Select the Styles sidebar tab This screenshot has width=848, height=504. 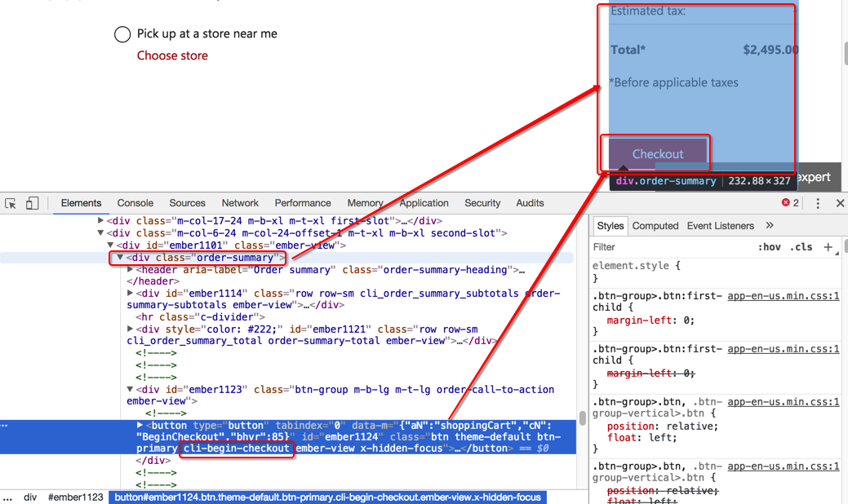click(x=610, y=226)
